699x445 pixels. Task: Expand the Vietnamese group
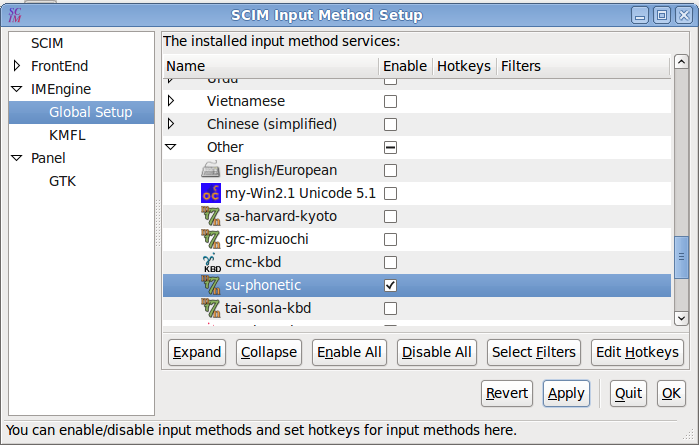coord(171,101)
